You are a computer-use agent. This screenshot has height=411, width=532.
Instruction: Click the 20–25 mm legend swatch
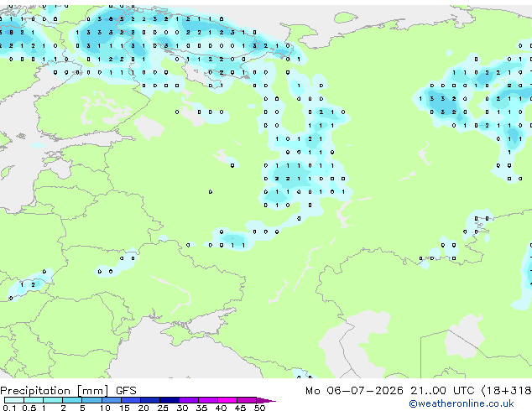[149, 400]
